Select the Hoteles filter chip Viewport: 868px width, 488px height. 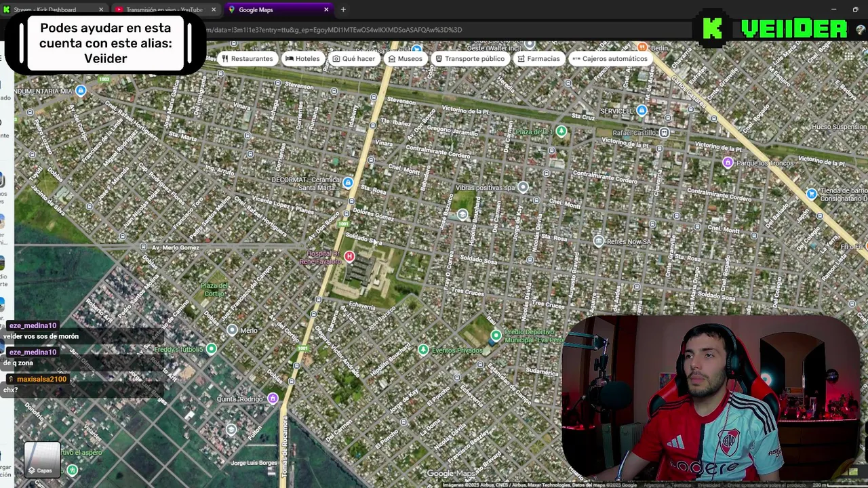(x=302, y=59)
